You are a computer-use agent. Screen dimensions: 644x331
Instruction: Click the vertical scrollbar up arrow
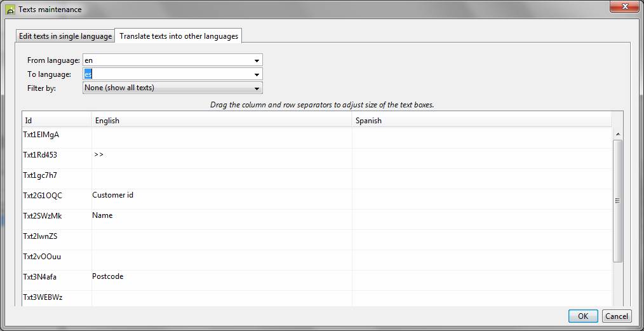[x=617, y=134]
